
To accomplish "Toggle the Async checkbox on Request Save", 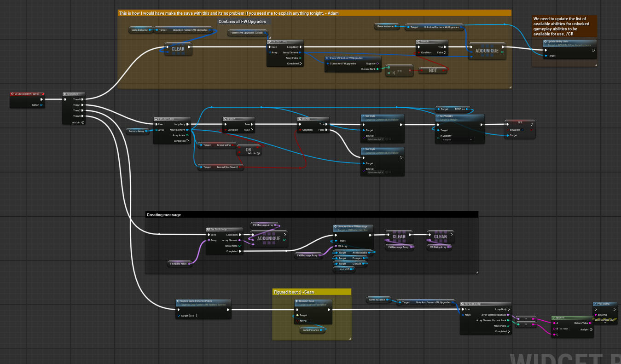I will pyautogui.click(x=308, y=321).
